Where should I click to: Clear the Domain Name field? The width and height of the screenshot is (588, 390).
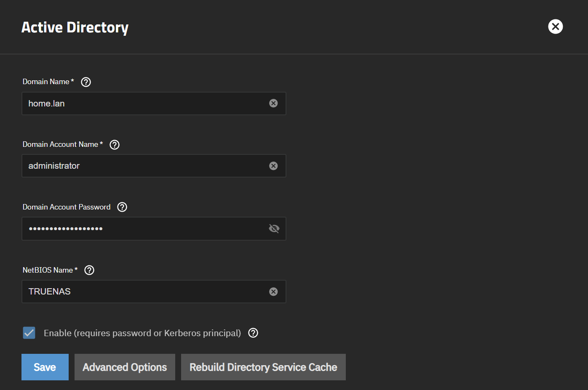pos(273,103)
